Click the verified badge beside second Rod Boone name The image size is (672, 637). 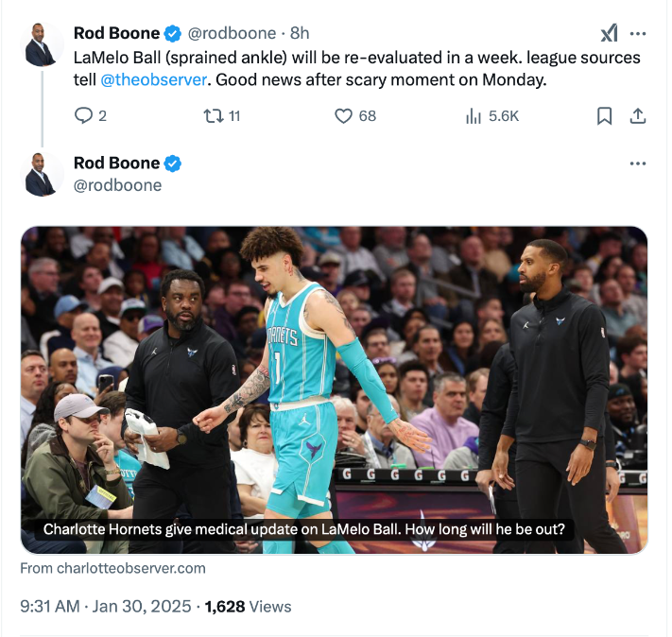(173, 164)
